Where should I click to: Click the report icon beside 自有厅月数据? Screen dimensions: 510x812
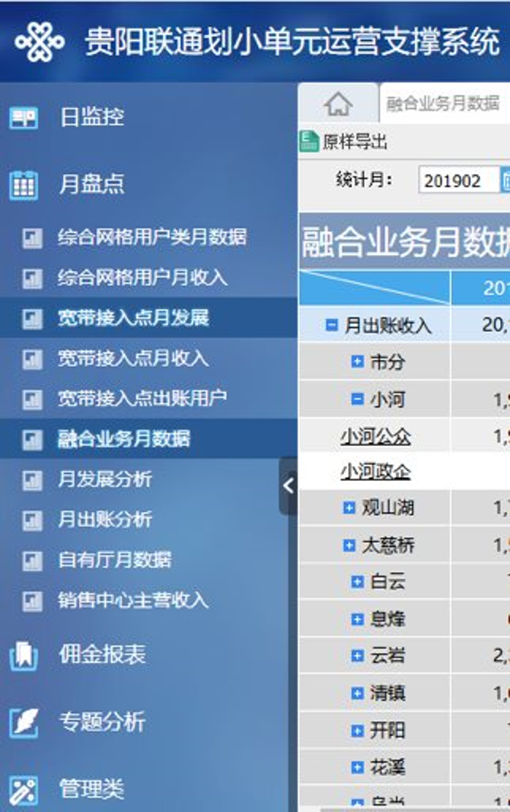pyautogui.click(x=32, y=560)
